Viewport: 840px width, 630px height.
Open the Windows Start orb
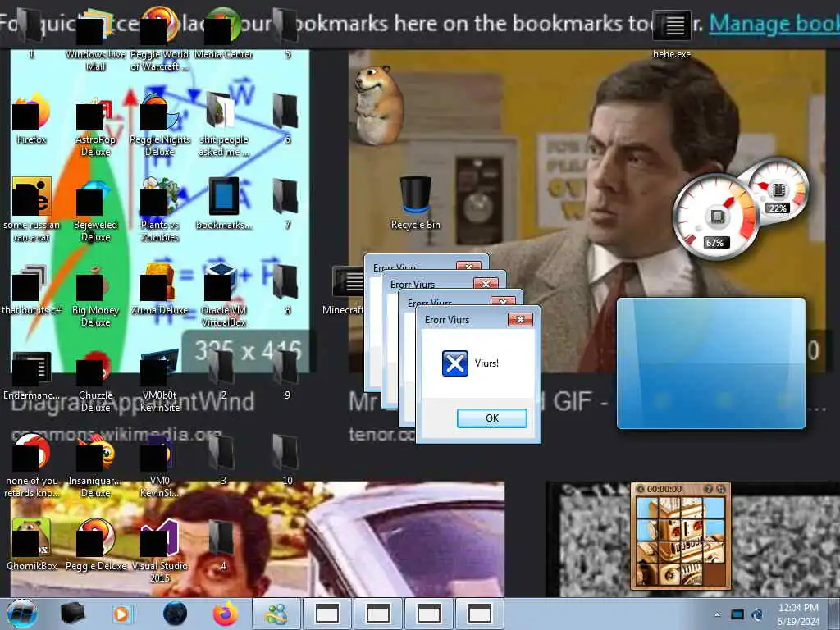(22, 614)
